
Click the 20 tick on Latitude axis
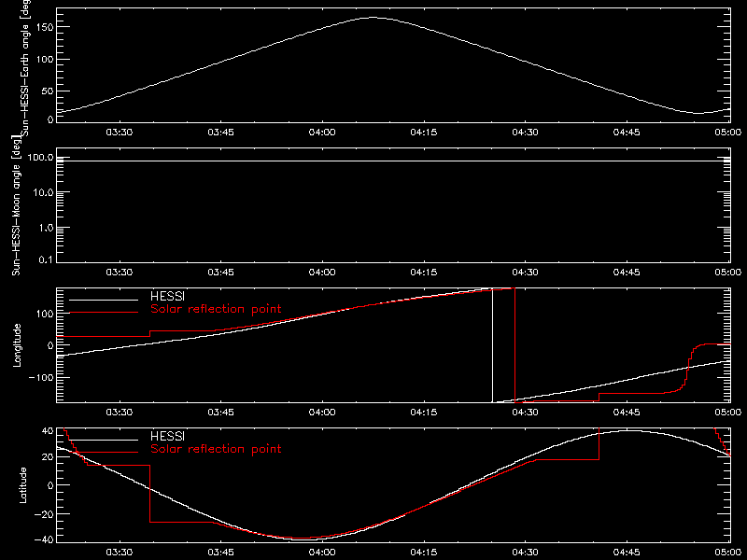point(48,456)
